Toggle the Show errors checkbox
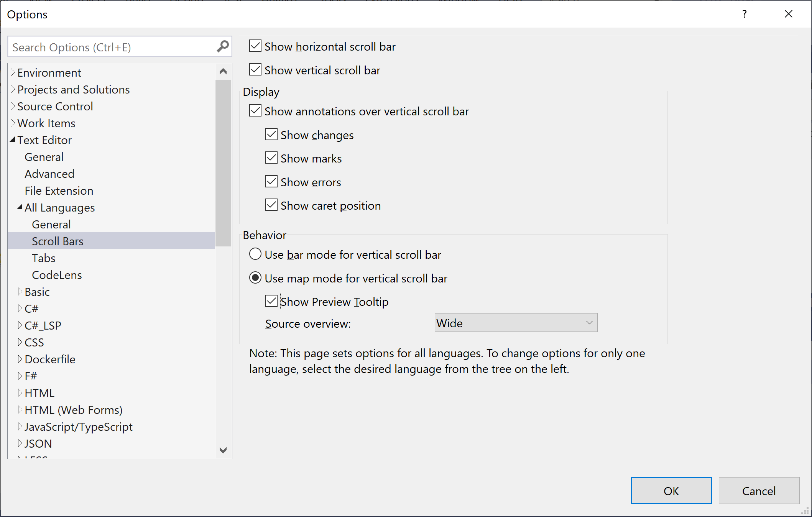Screen dimensions: 812x517 271,182
